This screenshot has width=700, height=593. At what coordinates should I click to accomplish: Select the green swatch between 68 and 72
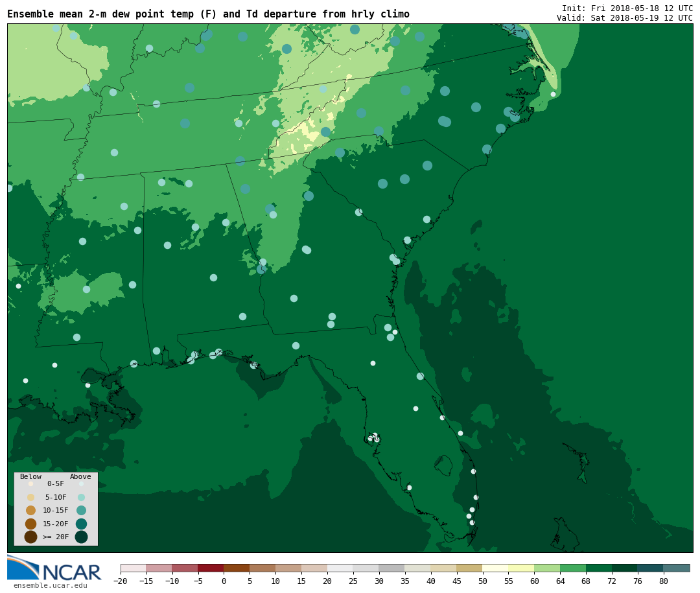[x=599, y=568]
